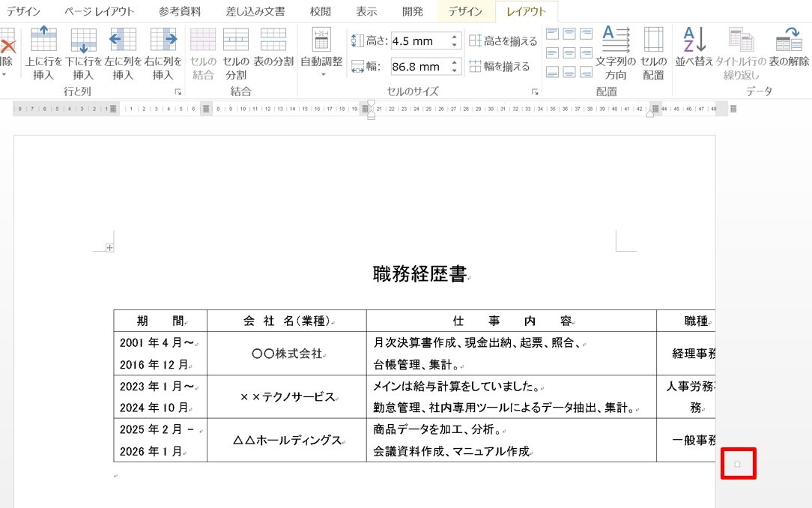Click セルの分割 to split cells
The width and height of the screenshot is (812, 508).
tap(235, 53)
